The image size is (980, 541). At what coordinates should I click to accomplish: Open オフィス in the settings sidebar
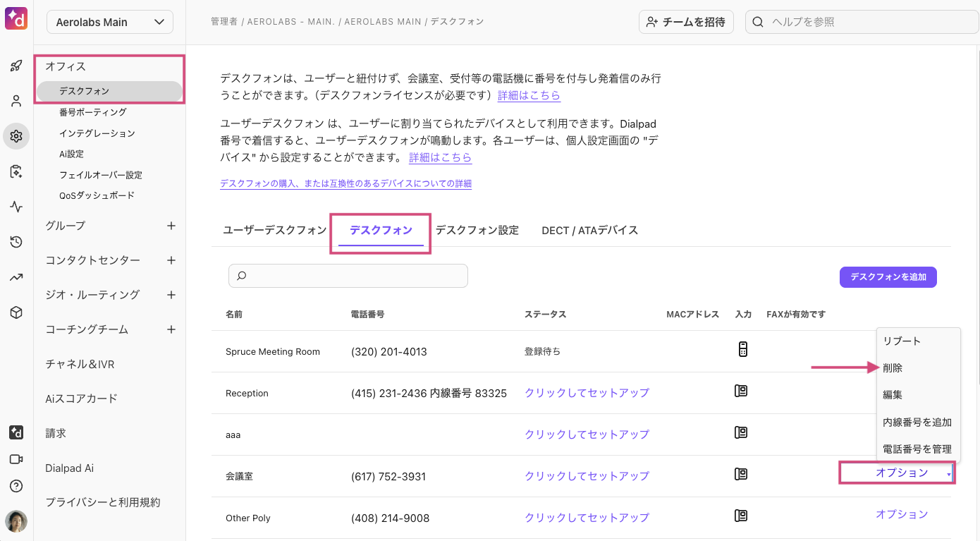[66, 66]
